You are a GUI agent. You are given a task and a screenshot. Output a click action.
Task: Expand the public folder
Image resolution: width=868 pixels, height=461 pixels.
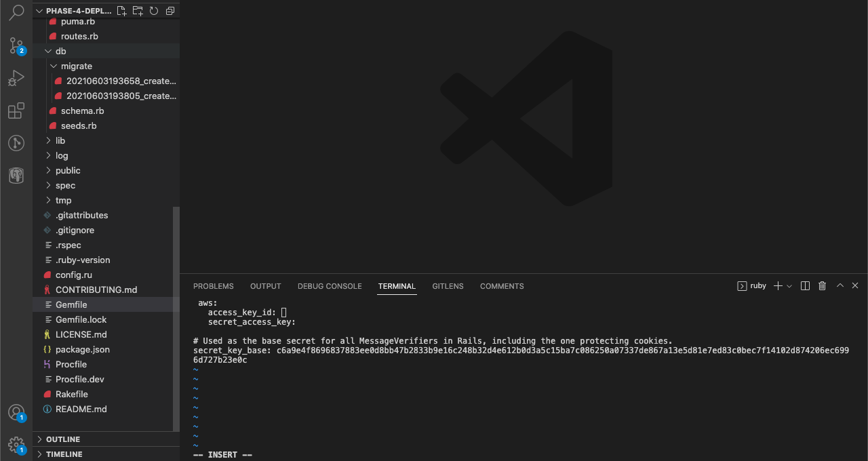click(106, 171)
